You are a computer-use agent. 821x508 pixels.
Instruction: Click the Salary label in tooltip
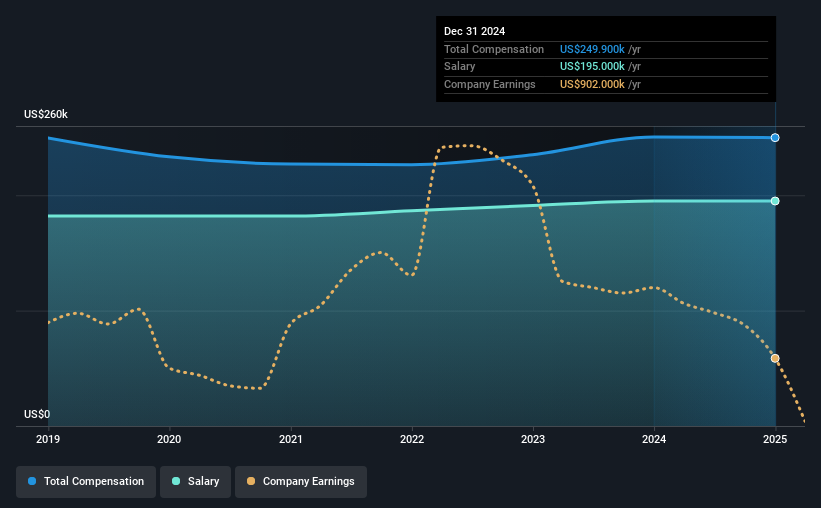pos(460,67)
